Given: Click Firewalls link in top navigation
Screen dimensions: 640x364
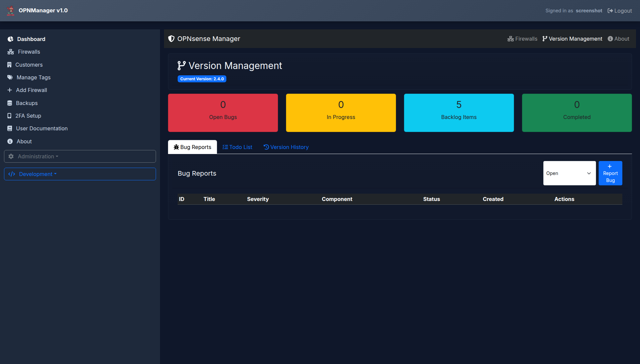Looking at the screenshot, I should tap(522, 39).
